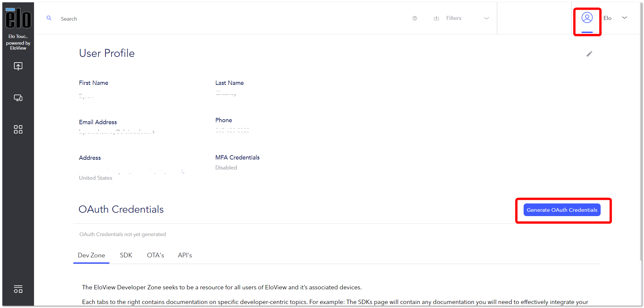Expand the Filters dropdown chevron
This screenshot has width=644, height=308.
(486, 18)
